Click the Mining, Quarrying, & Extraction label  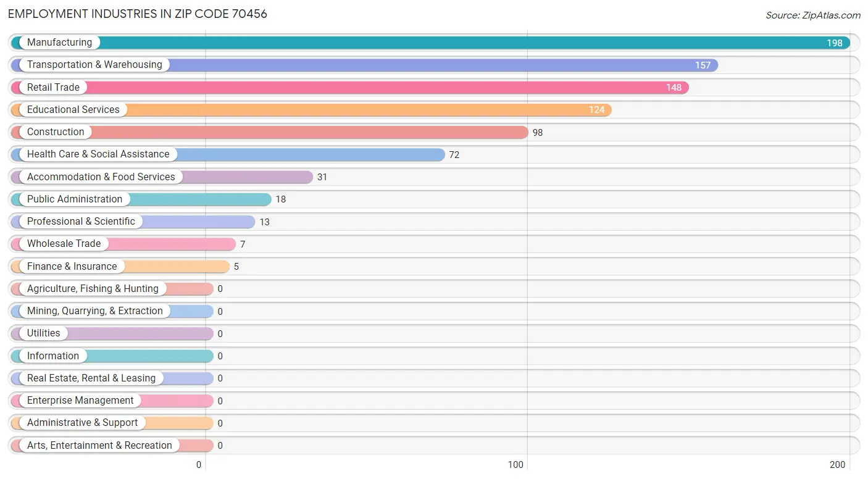coord(95,311)
